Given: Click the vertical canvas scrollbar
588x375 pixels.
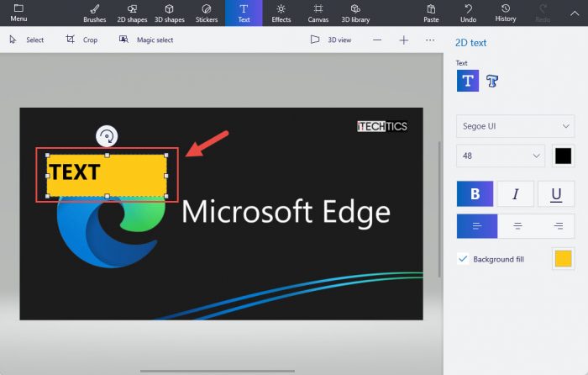Looking at the screenshot, I should 439,209.
